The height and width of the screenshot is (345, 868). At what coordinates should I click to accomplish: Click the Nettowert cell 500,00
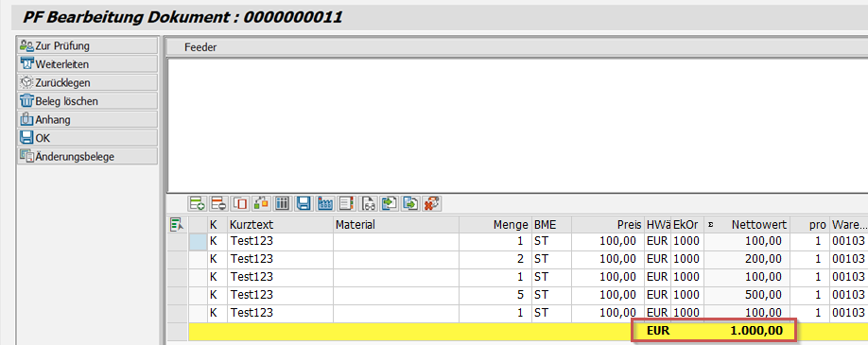pyautogui.click(x=747, y=295)
